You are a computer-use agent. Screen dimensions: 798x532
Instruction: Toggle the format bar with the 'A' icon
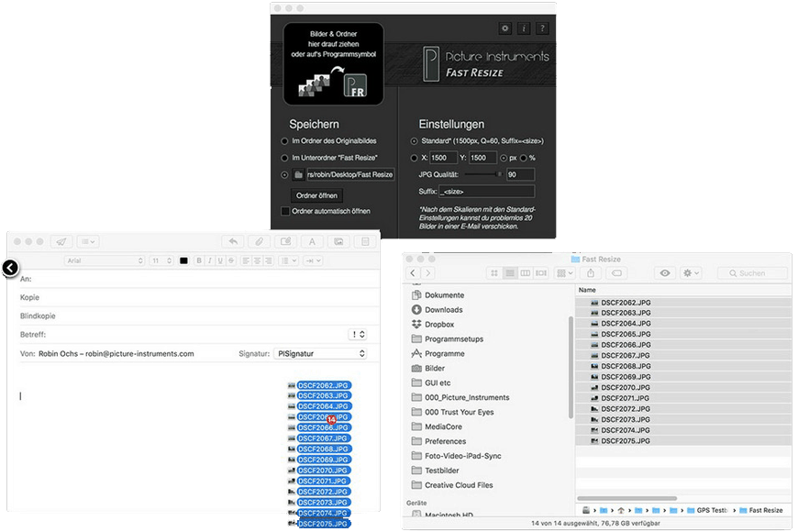313,241
